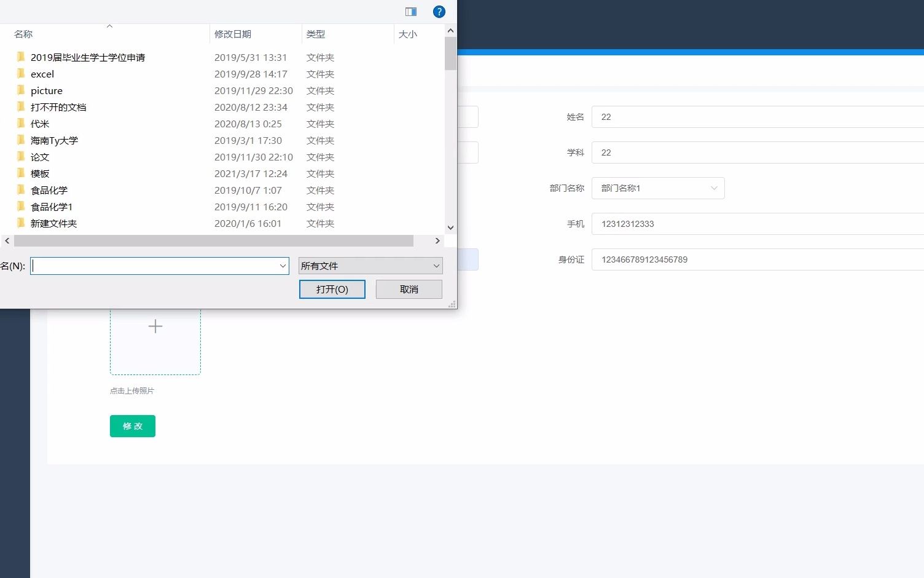Sort files by 名称 column header

pos(23,34)
